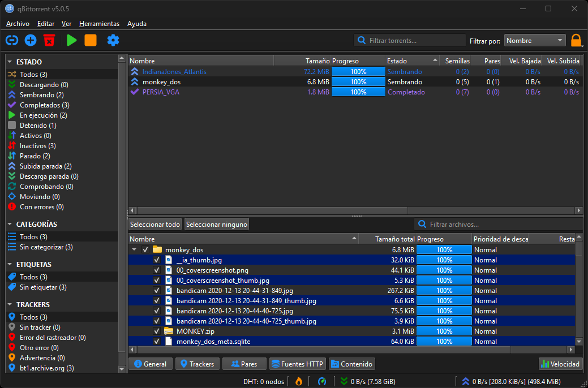
Task: Collapse the ESTADO sidebar section
Action: click(x=11, y=62)
